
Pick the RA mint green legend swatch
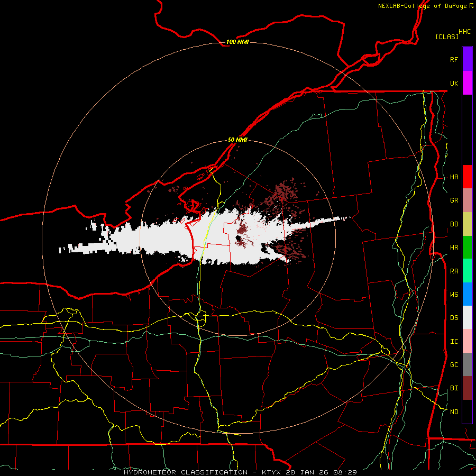(x=467, y=271)
